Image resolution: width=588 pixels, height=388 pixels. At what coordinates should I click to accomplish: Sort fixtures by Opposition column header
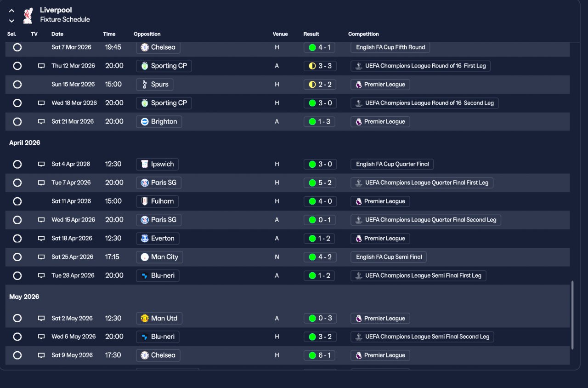[147, 34]
